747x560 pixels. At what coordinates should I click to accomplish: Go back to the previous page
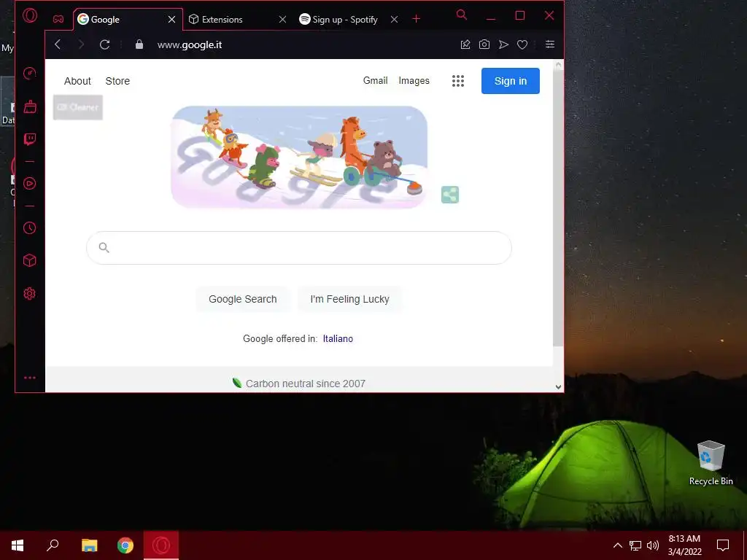(58, 44)
